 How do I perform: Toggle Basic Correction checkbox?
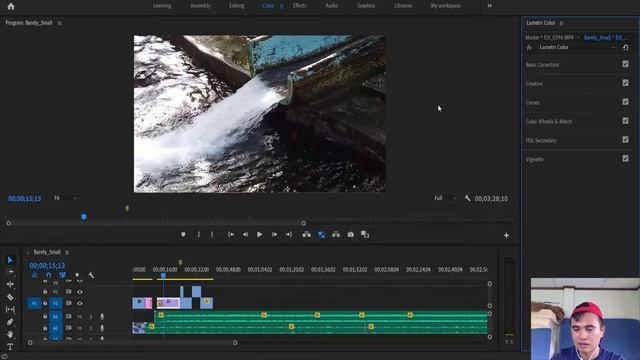pyautogui.click(x=625, y=64)
